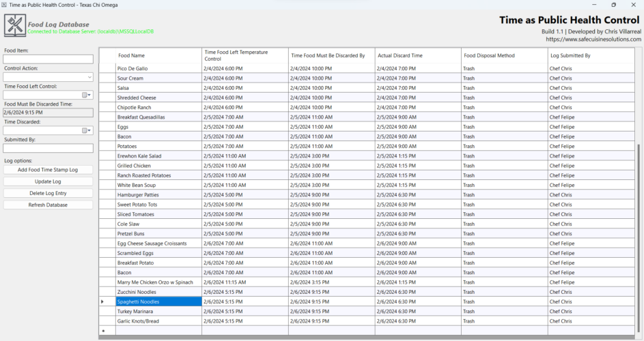Click the app icon in the title bar

click(4, 5)
